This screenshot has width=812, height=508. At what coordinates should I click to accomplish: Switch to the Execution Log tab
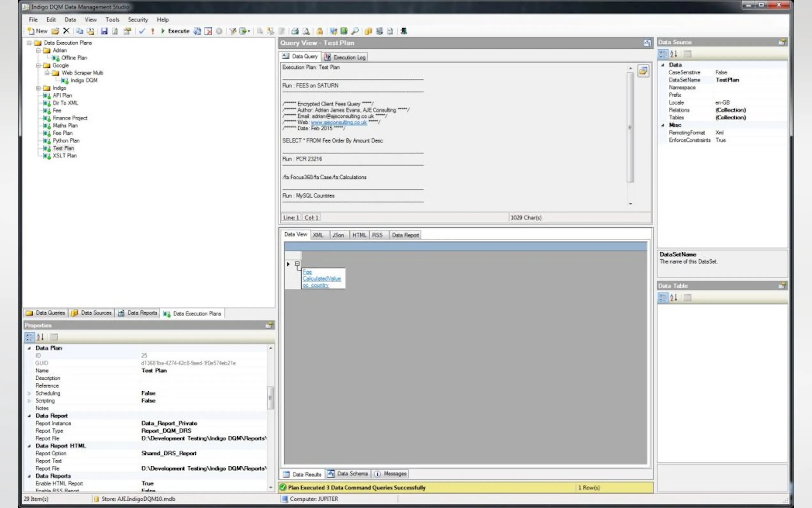(x=345, y=57)
